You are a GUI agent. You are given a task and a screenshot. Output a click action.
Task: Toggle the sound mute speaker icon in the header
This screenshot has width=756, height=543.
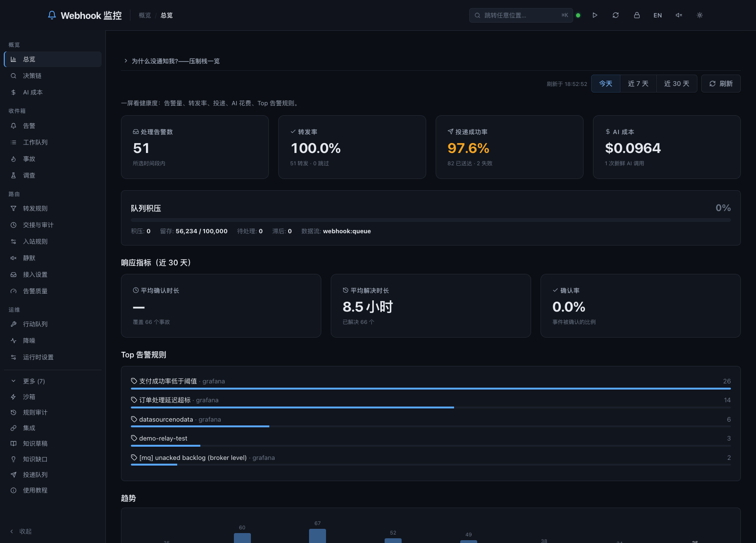coord(679,15)
